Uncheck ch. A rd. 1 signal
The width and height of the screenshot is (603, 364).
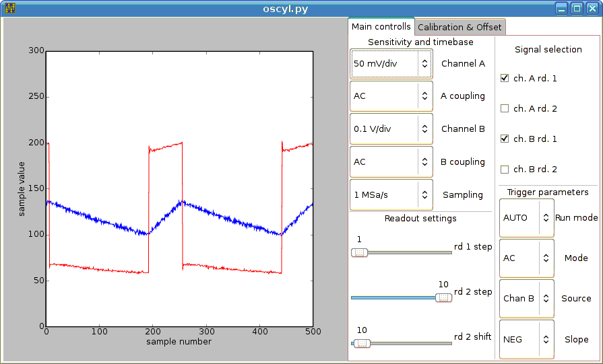(505, 78)
